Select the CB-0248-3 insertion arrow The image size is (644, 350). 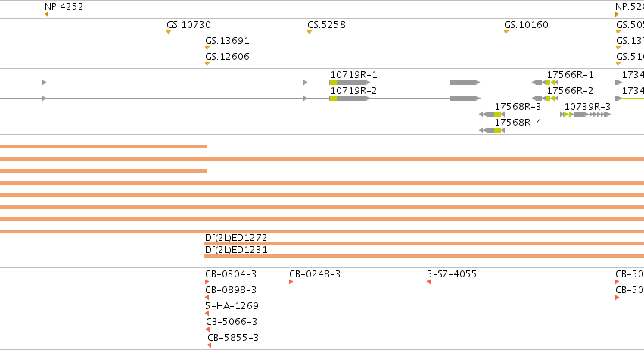click(291, 282)
